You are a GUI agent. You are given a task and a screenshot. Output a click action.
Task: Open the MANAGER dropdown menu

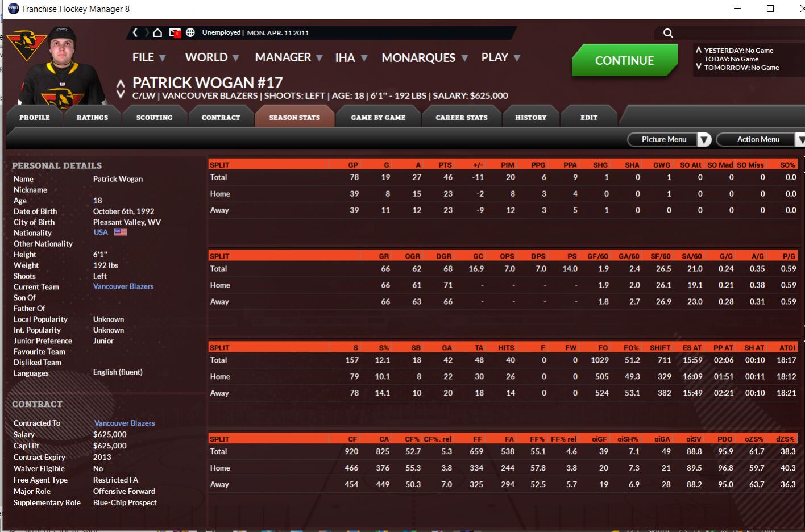(x=289, y=57)
